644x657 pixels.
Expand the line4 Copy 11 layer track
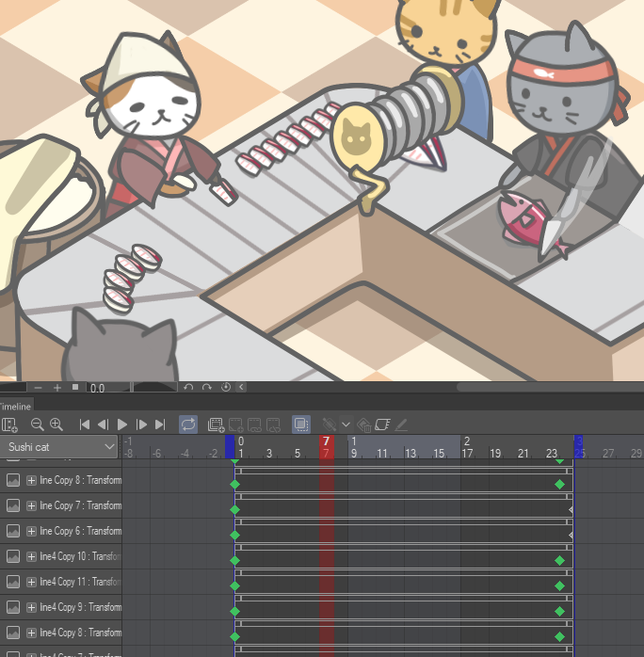pyautogui.click(x=31, y=582)
